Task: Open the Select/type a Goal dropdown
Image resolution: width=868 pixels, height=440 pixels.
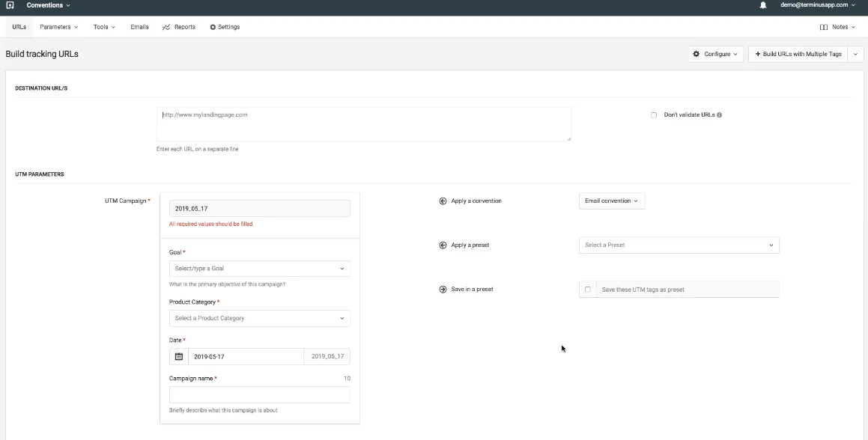Action: pyautogui.click(x=259, y=267)
